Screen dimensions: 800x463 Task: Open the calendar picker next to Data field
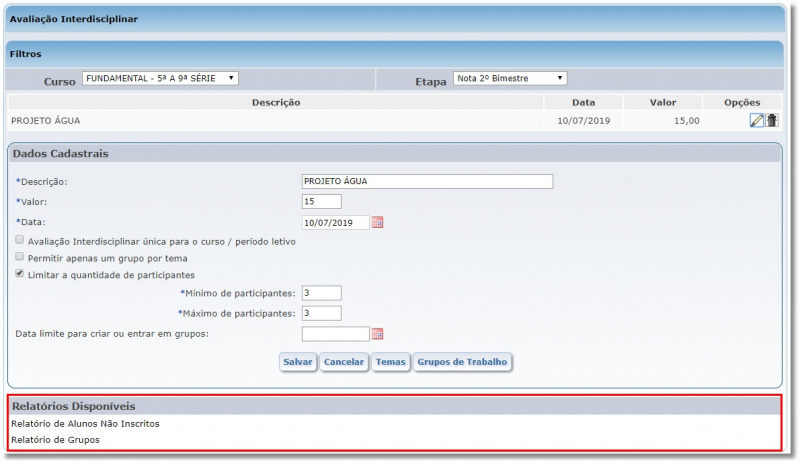coord(378,223)
